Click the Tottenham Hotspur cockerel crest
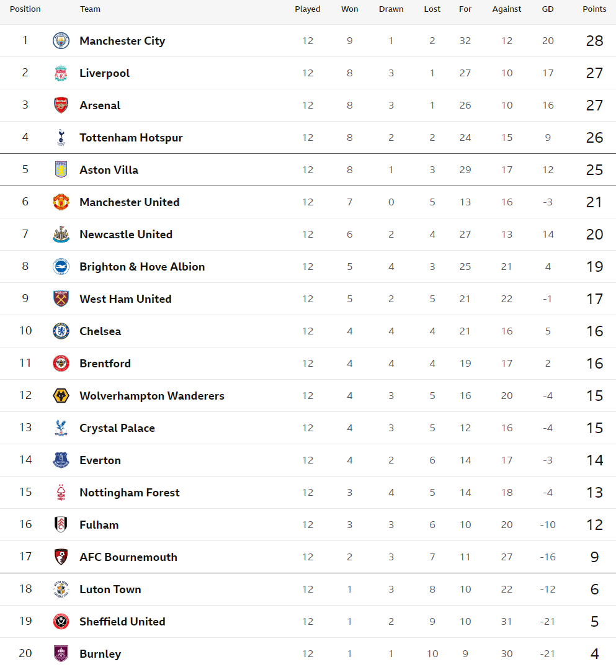 tap(61, 137)
